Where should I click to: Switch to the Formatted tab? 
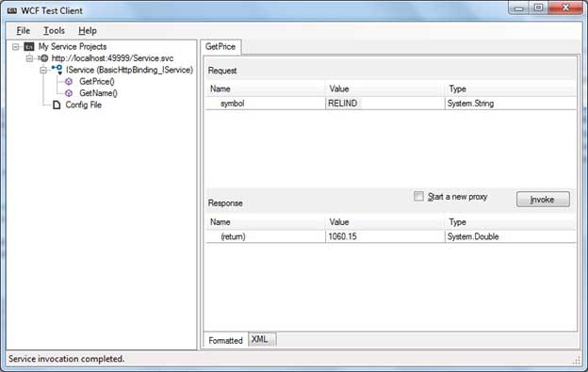[x=225, y=340]
